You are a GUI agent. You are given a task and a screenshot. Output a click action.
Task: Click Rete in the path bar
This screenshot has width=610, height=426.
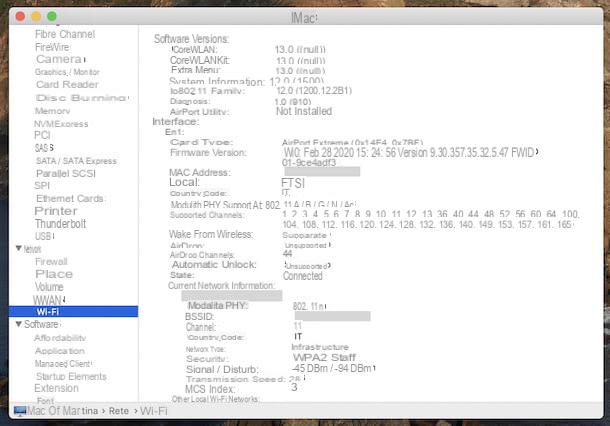click(x=119, y=411)
